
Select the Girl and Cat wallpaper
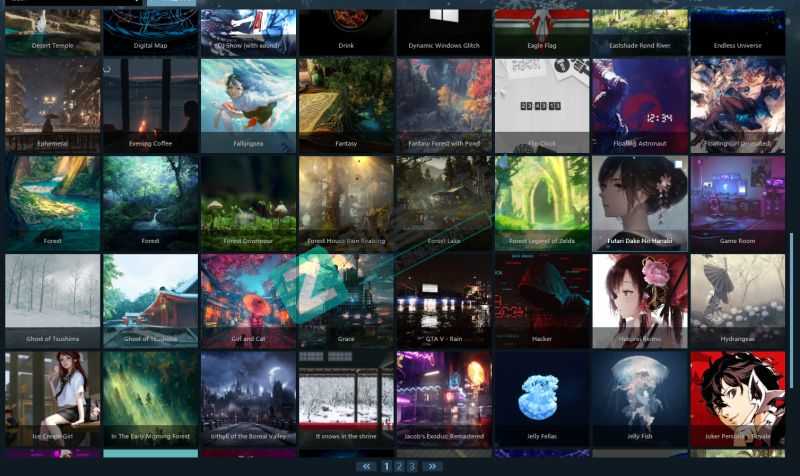(x=248, y=300)
